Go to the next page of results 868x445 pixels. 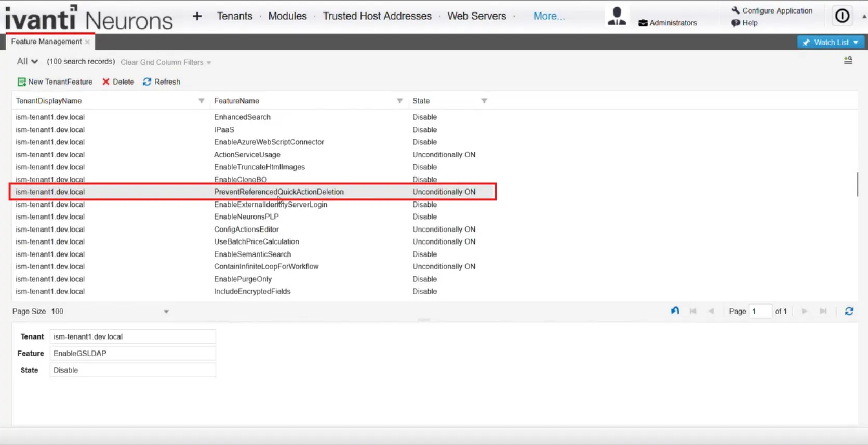pyautogui.click(x=804, y=311)
